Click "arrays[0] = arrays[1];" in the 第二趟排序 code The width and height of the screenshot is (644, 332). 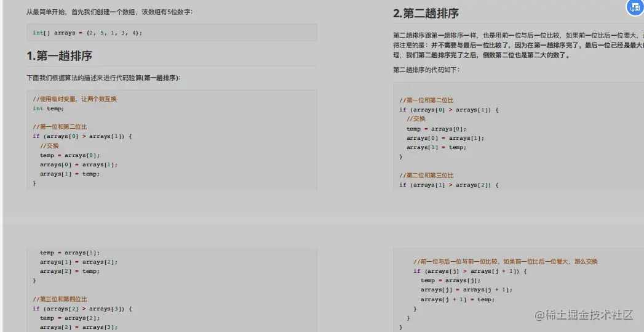(445, 138)
